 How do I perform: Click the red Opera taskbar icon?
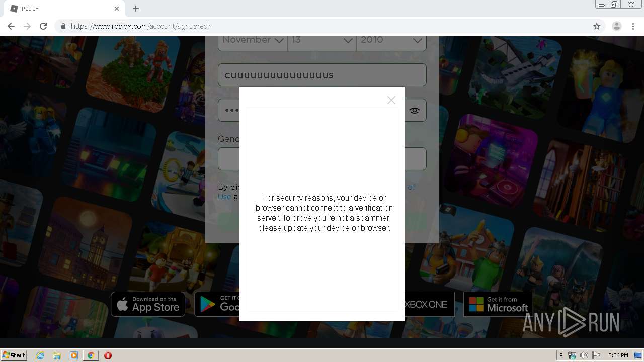click(x=108, y=355)
